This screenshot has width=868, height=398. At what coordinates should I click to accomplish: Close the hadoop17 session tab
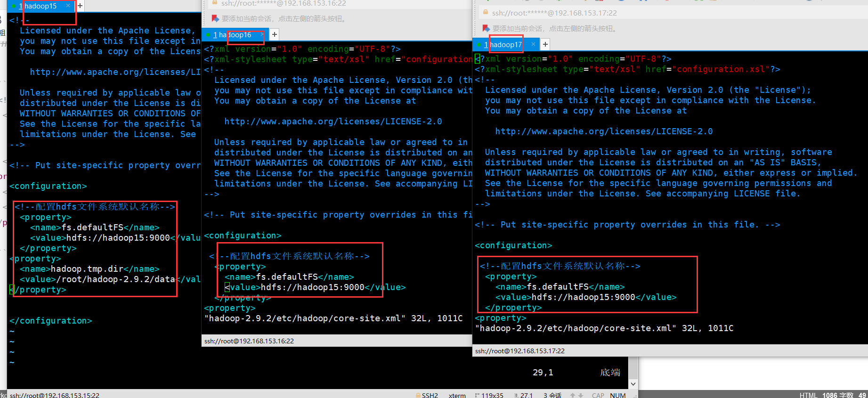point(533,44)
